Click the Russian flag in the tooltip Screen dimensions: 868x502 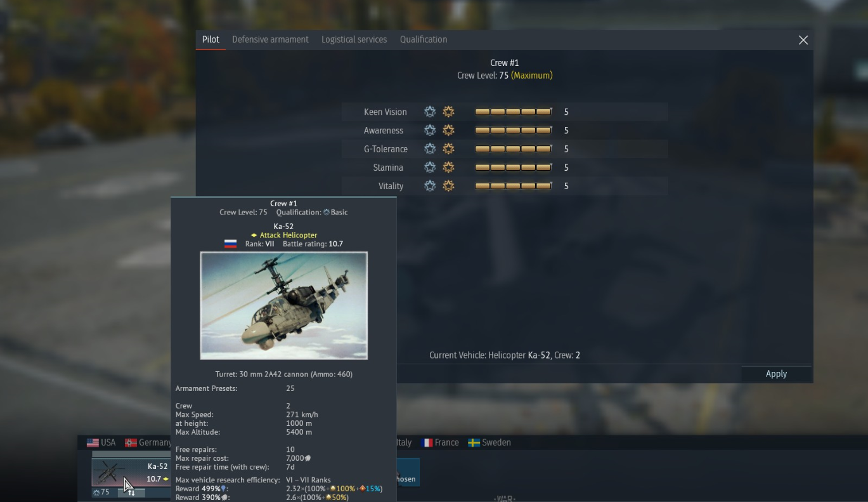click(x=231, y=244)
